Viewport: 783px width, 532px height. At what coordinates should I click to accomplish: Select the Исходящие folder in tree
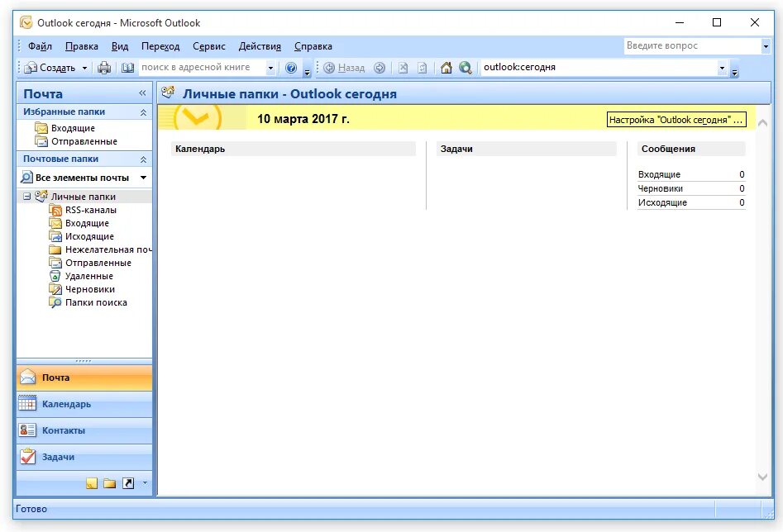coord(89,236)
